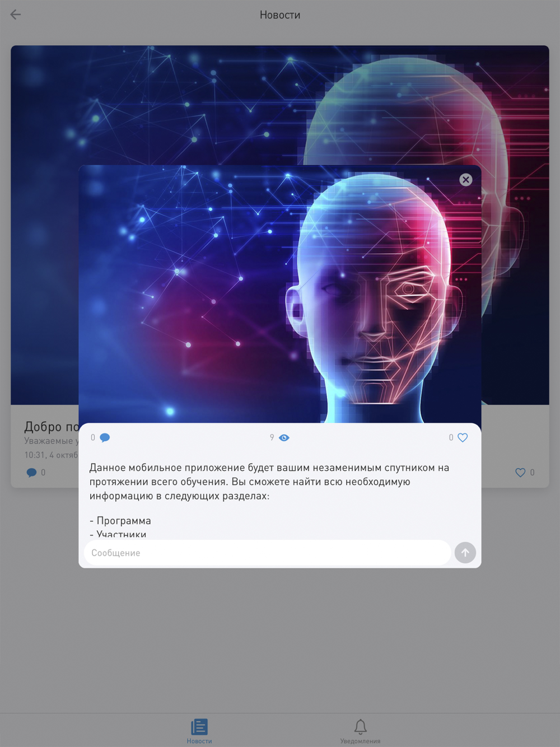Click the view count '9' in popup
The width and height of the screenshot is (560, 747).
pos(272,437)
